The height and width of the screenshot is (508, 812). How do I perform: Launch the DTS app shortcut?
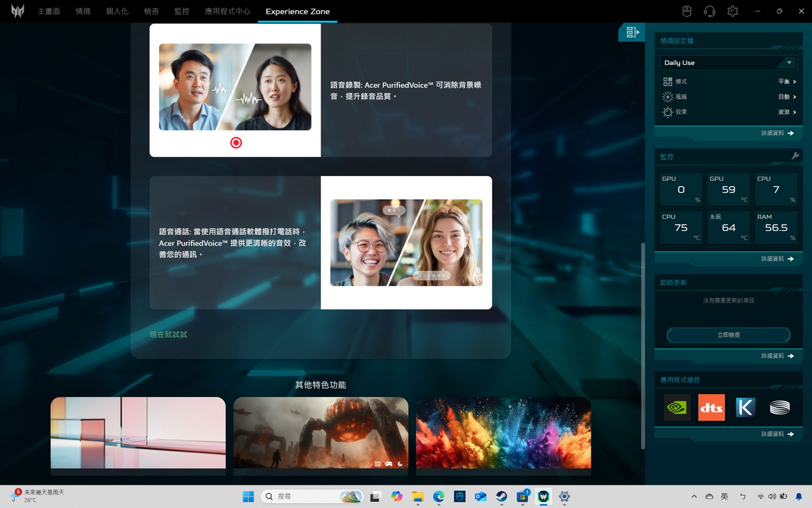pos(711,407)
